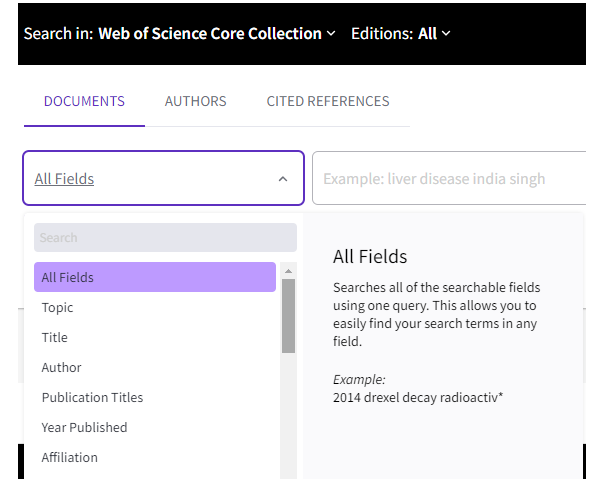Click the chevron beside Core Collection
This screenshot has height=479, width=610.
point(331,34)
